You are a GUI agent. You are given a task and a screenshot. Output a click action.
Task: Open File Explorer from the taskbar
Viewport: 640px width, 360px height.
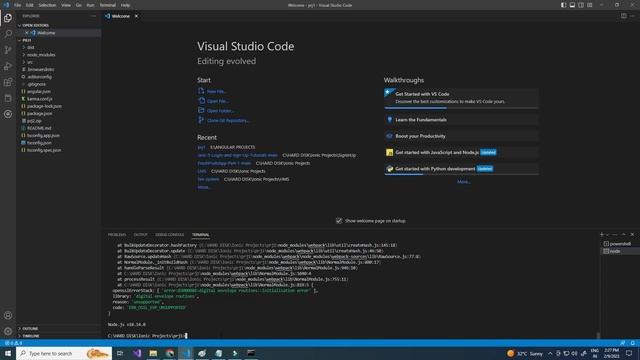pos(153,353)
